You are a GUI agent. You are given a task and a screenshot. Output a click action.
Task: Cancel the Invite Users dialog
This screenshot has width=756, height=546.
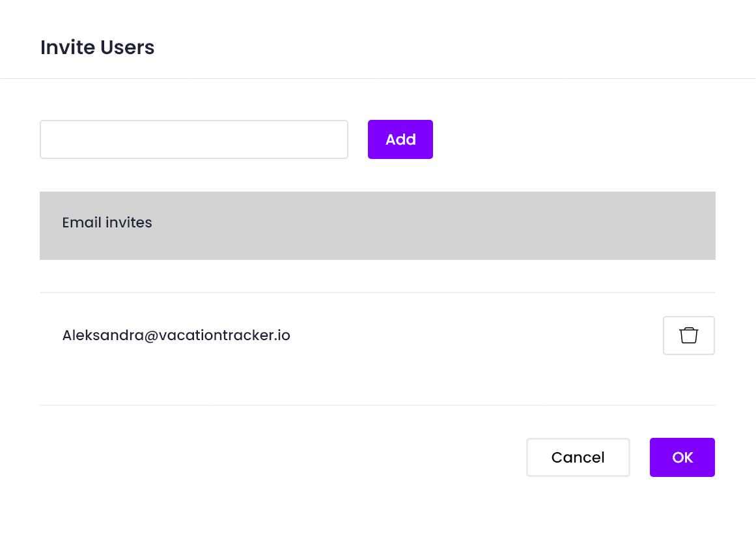pyautogui.click(x=578, y=457)
